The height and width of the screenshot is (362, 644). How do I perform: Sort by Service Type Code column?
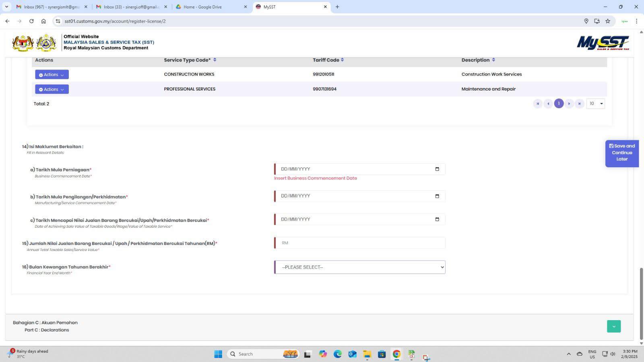tap(215, 60)
